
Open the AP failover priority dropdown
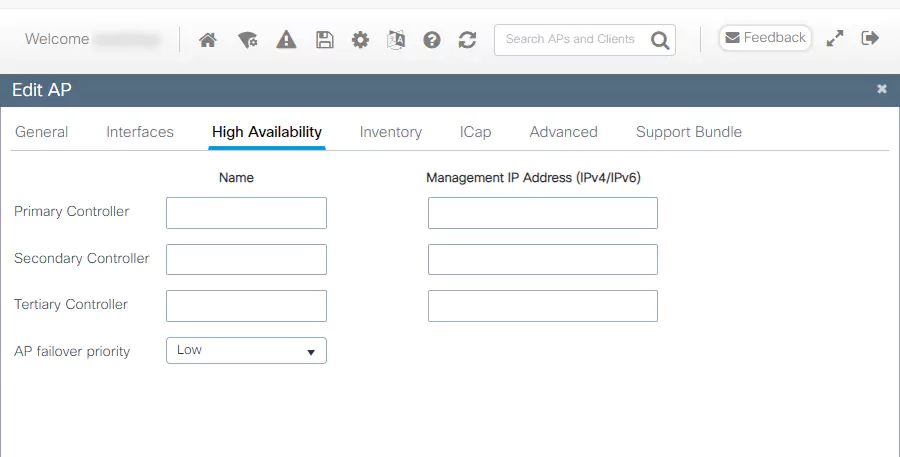(246, 351)
